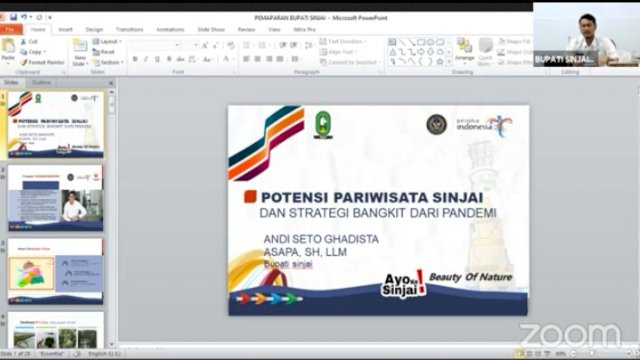Click the Undo icon in quick access toolbar
The image size is (640, 360).
(24, 17)
